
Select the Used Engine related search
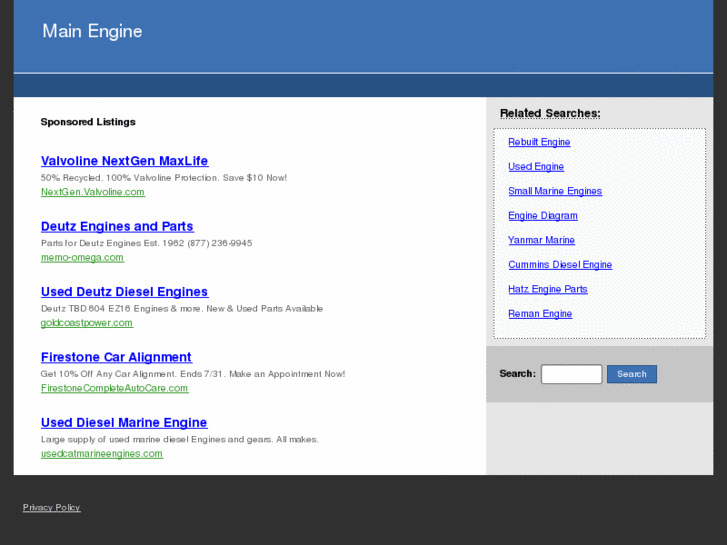pos(536,167)
